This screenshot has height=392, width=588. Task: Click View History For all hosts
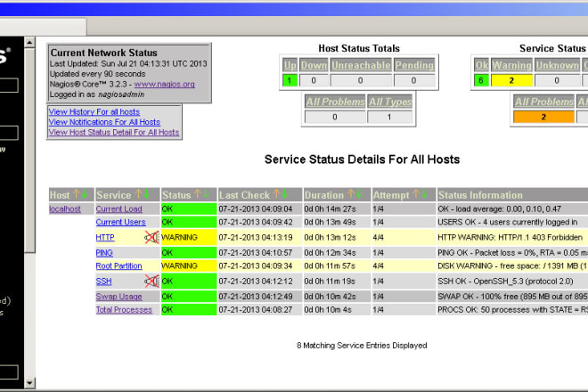pyautogui.click(x=94, y=111)
